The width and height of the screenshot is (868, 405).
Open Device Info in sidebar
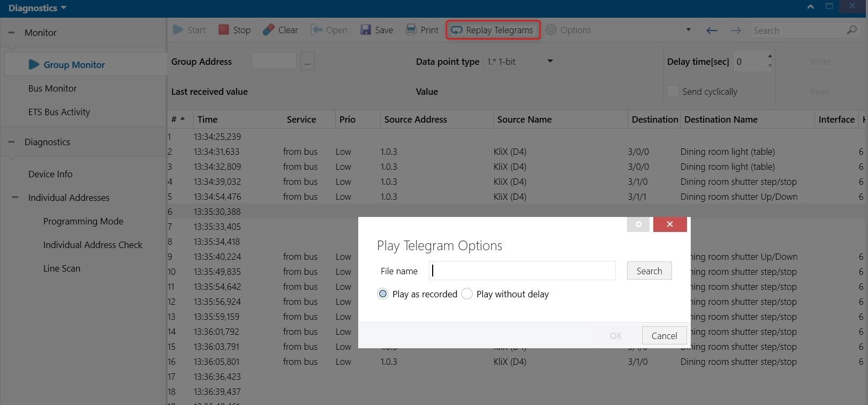[50, 174]
